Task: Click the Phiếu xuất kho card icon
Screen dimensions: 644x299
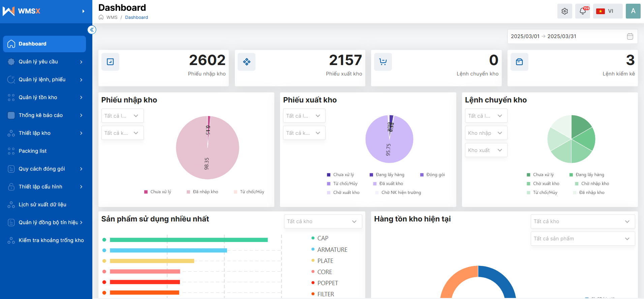Action: coord(246,62)
